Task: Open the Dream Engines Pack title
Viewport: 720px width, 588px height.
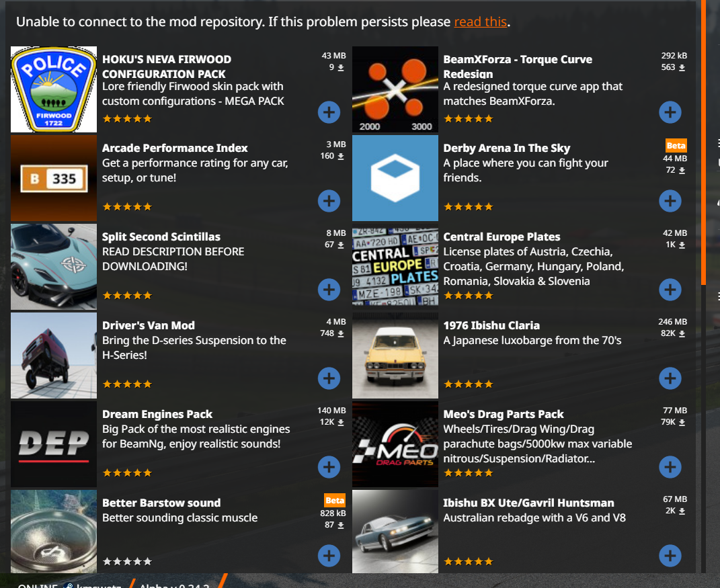Action: coord(157,414)
